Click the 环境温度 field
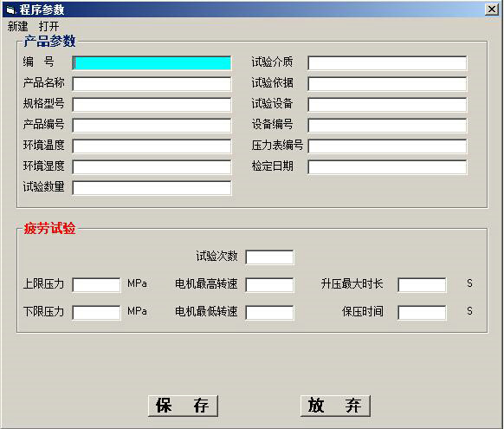The width and height of the screenshot is (504, 429). point(152,146)
